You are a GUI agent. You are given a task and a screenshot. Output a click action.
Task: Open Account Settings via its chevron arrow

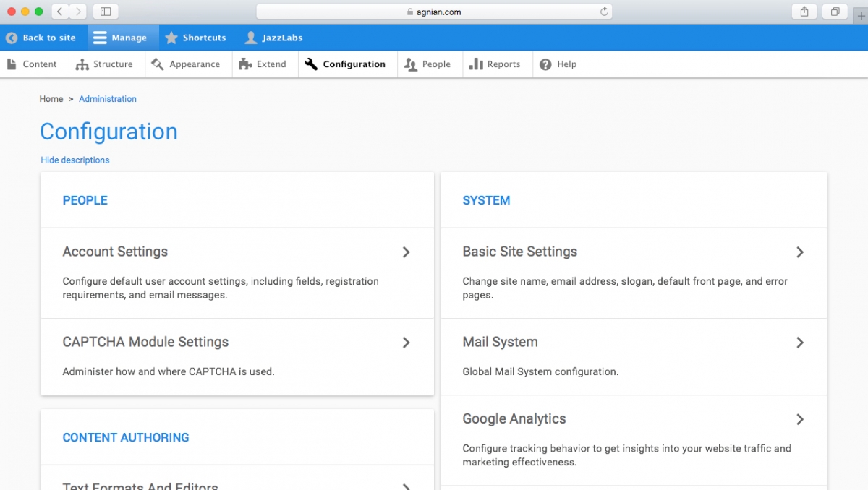coord(407,252)
